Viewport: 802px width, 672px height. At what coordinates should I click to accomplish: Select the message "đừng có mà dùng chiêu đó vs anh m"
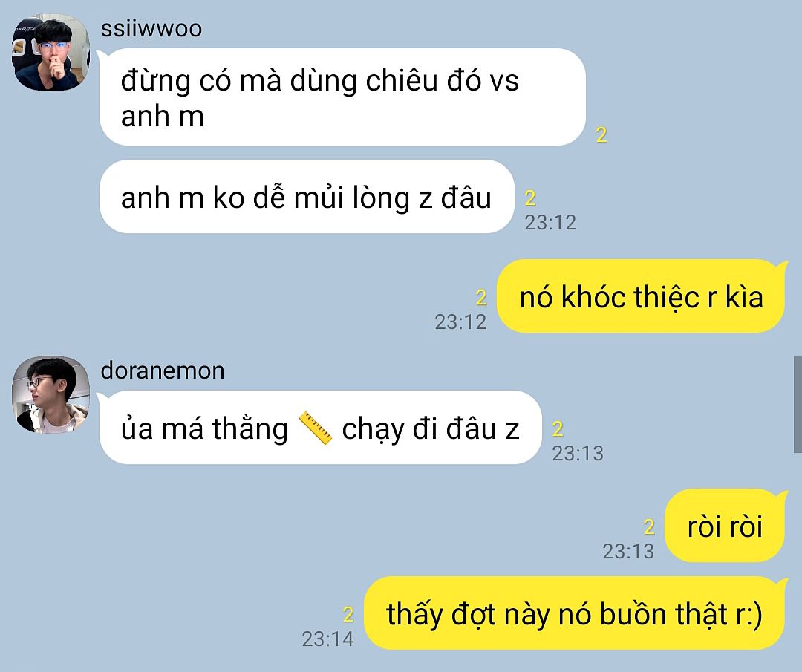pyautogui.click(x=342, y=97)
